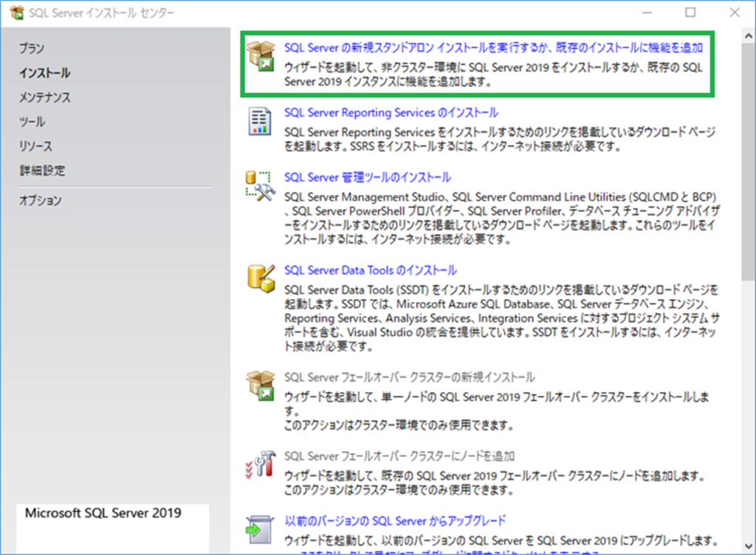Click the add cluster node tools icon

261,464
